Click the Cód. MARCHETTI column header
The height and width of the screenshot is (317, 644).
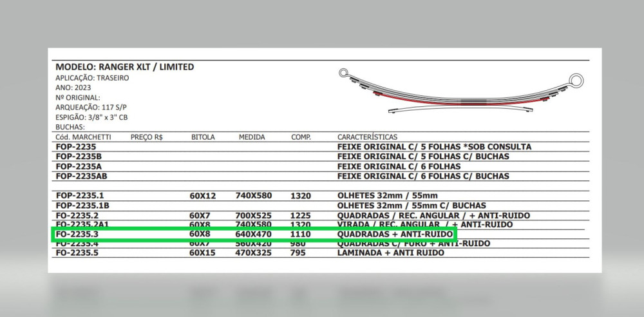click(83, 137)
